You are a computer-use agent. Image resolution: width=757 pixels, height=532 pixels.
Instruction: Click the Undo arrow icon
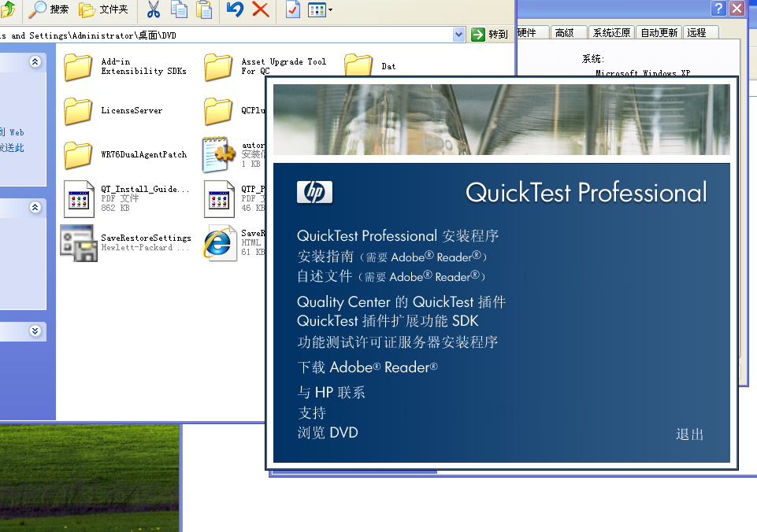[235, 9]
